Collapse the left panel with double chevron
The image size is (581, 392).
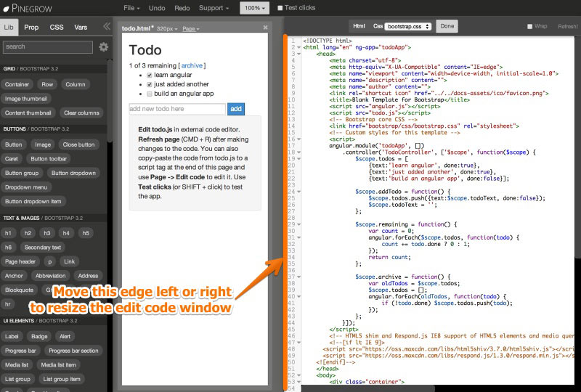(107, 26)
